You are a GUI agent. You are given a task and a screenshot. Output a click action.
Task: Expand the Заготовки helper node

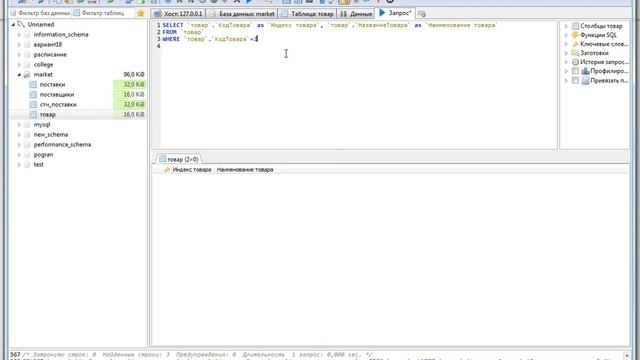pyautogui.click(x=566, y=53)
